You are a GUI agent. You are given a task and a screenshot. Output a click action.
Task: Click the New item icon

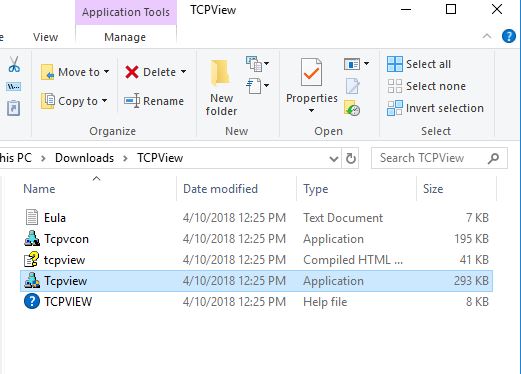pyautogui.click(x=254, y=64)
